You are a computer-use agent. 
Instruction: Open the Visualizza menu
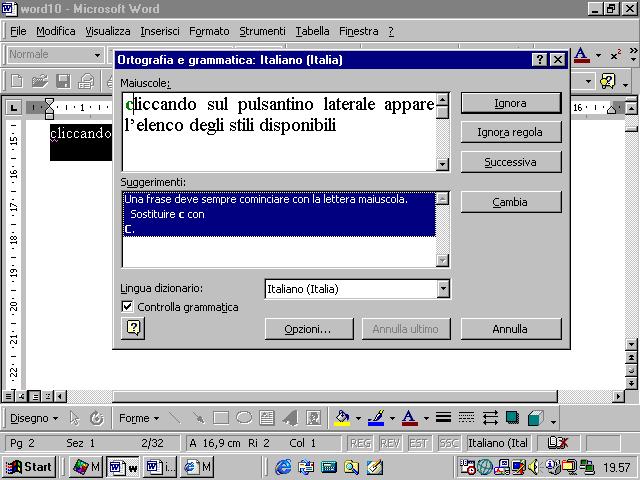(108, 31)
